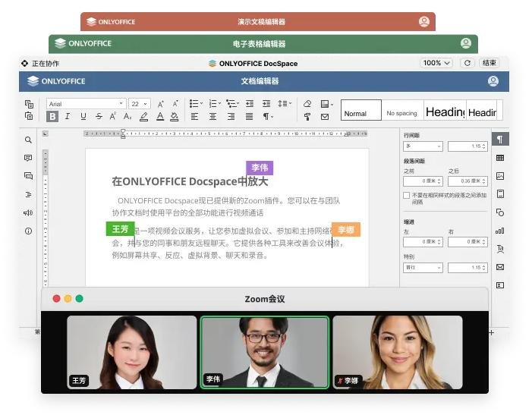The image size is (532, 415).
Task: Open the font size 22 dropdown
Action: click(140, 104)
